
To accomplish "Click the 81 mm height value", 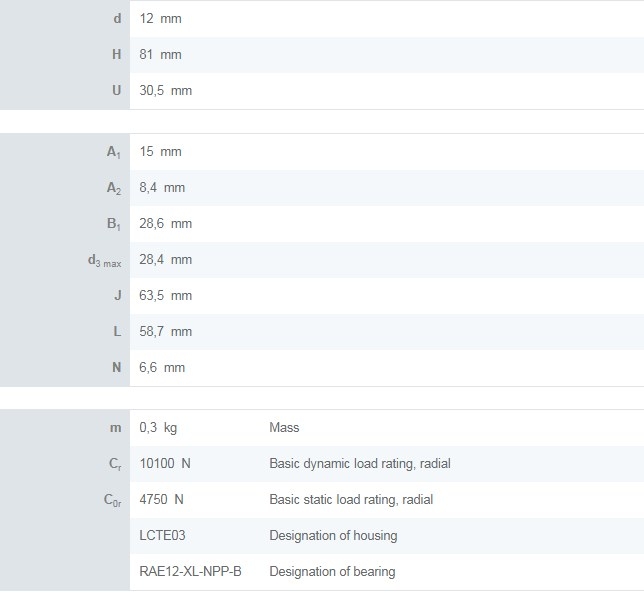I will [160, 55].
